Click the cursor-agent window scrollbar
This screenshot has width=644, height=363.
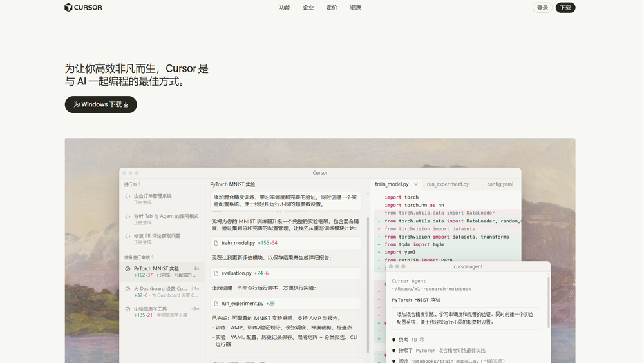click(549, 302)
